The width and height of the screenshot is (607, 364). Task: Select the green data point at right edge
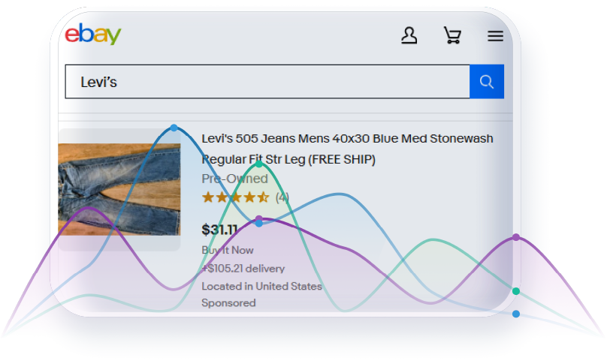(x=516, y=291)
